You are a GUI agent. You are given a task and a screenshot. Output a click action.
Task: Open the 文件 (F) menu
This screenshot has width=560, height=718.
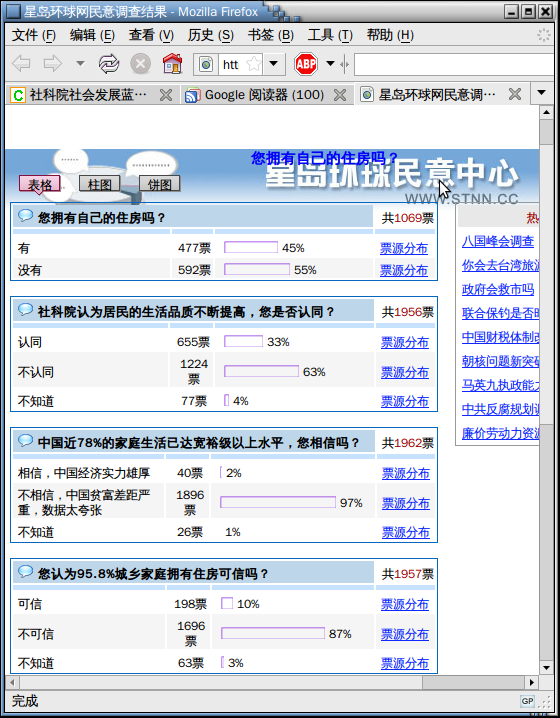pos(33,35)
